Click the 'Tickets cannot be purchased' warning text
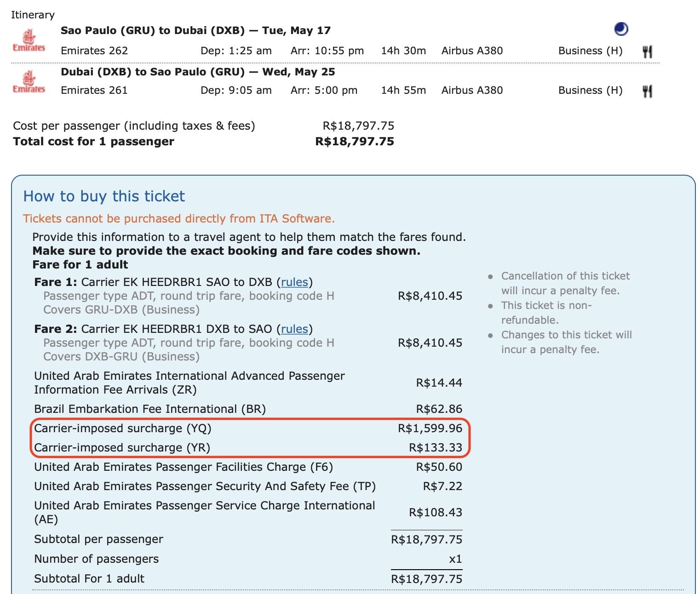The width and height of the screenshot is (700, 594). point(179,218)
